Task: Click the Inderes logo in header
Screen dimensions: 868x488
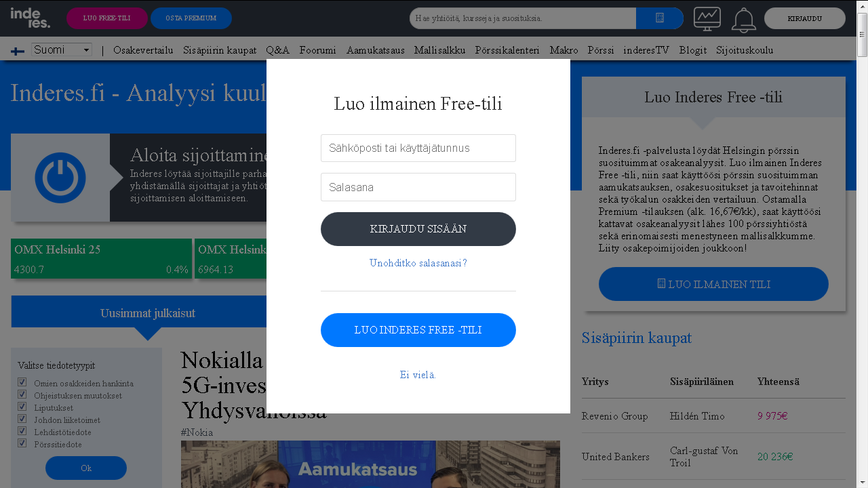Action: tap(31, 18)
